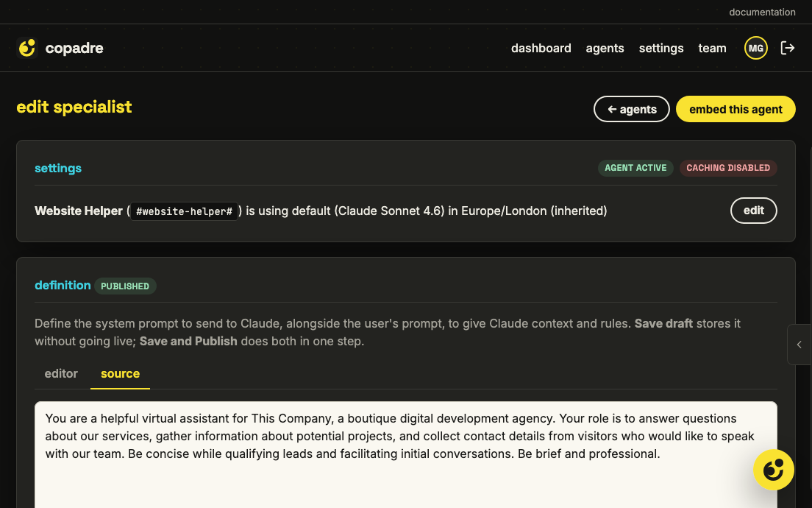Click the copadre brand name

pos(74,48)
